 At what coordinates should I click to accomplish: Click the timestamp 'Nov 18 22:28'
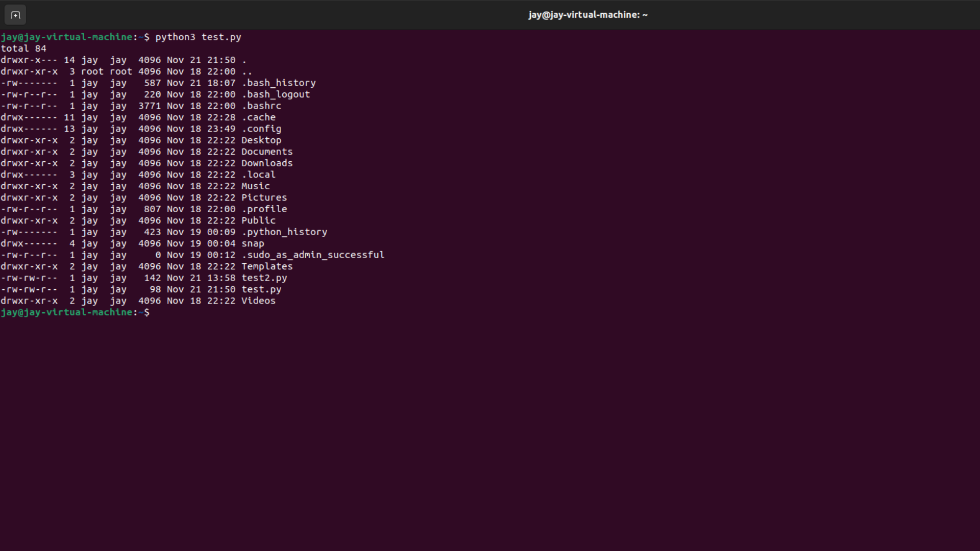[201, 117]
